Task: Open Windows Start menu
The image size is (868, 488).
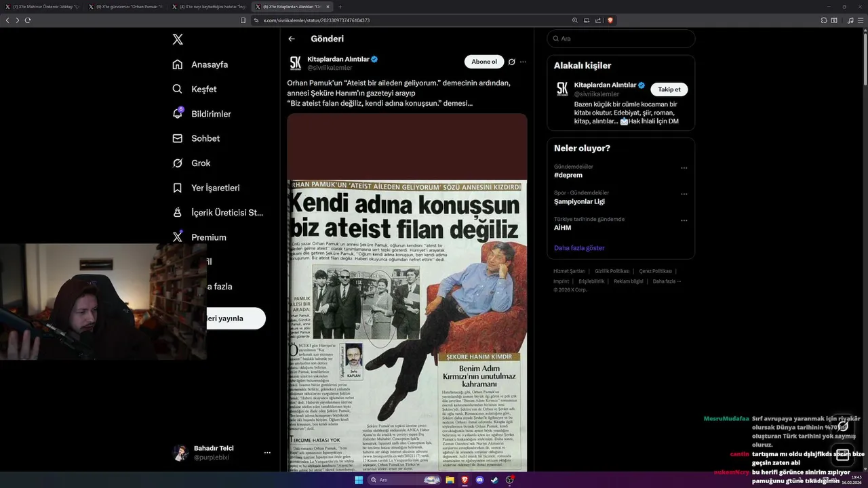Action: (359, 480)
